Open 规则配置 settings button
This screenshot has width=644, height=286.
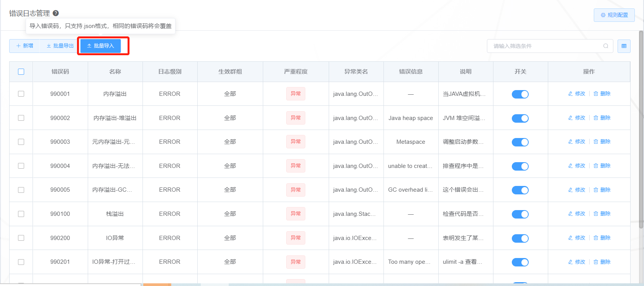[x=614, y=15]
